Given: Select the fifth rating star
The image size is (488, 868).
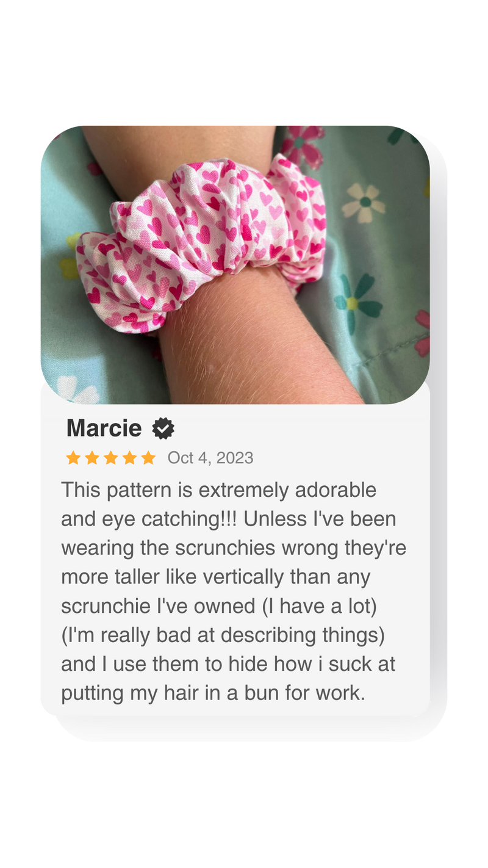Looking at the screenshot, I should click(149, 458).
